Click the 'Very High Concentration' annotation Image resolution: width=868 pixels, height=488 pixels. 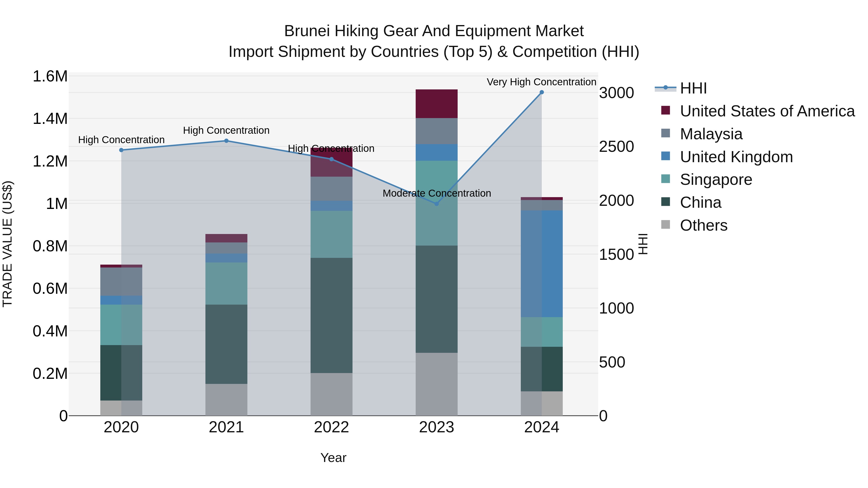click(542, 82)
